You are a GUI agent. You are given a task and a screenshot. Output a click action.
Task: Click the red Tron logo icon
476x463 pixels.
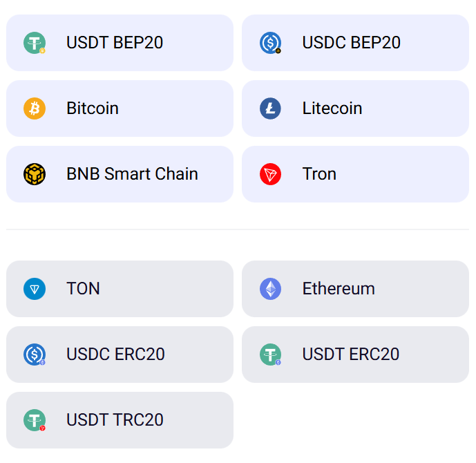point(270,174)
